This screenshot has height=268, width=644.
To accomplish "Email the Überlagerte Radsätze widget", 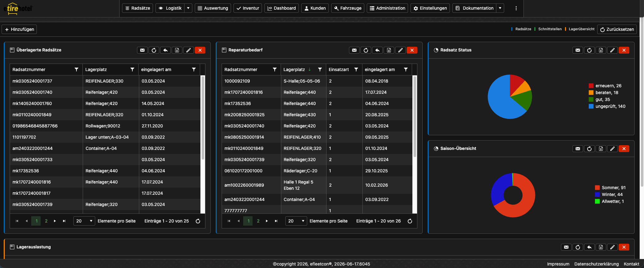I will [x=142, y=50].
